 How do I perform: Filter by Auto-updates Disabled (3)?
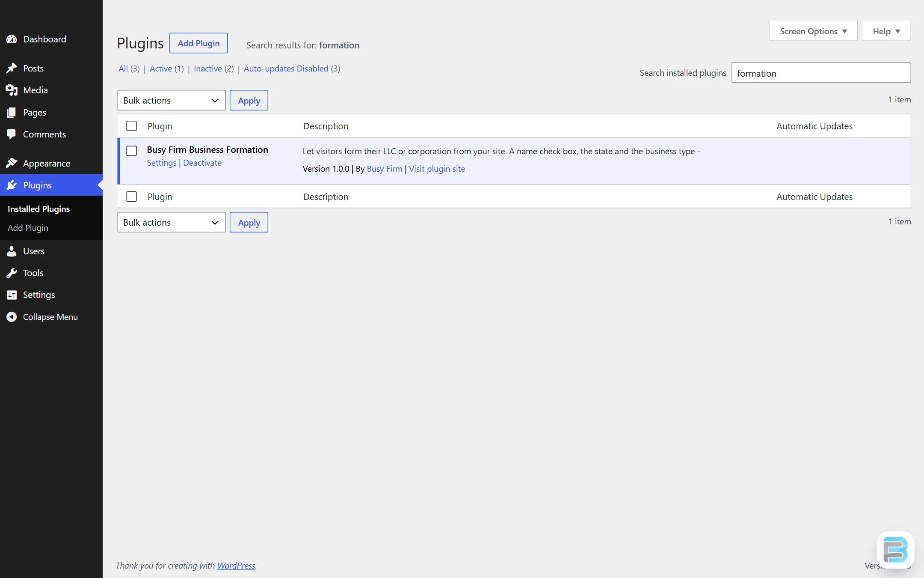292,69
